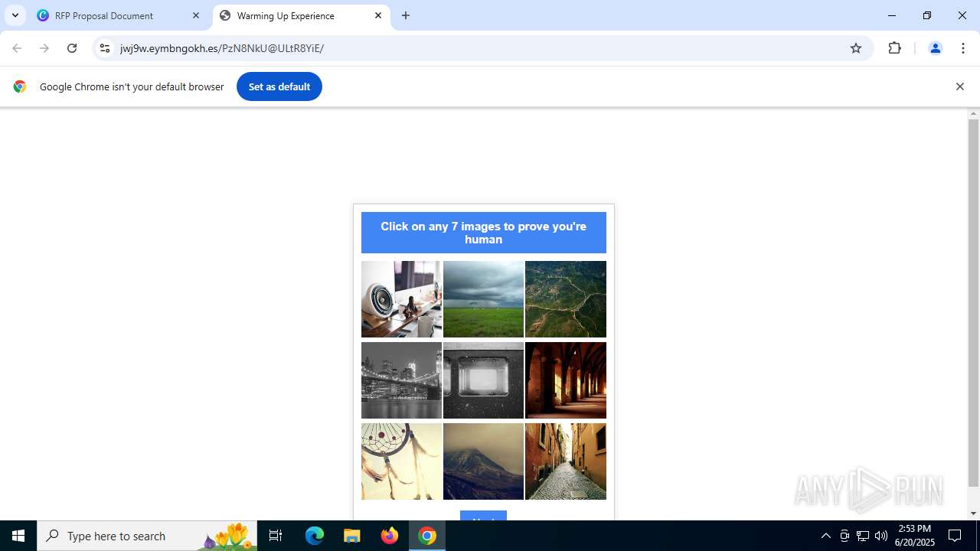
Task: View site information icon in address bar
Action: coord(105,48)
